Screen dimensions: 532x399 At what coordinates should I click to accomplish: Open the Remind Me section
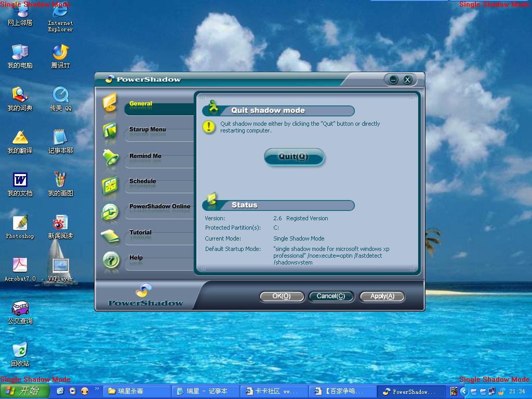[x=145, y=156]
